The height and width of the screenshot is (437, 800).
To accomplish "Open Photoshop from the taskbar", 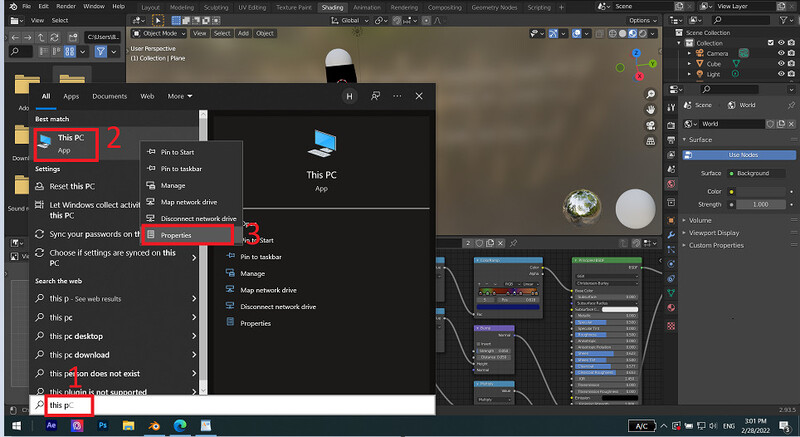I will (103, 425).
